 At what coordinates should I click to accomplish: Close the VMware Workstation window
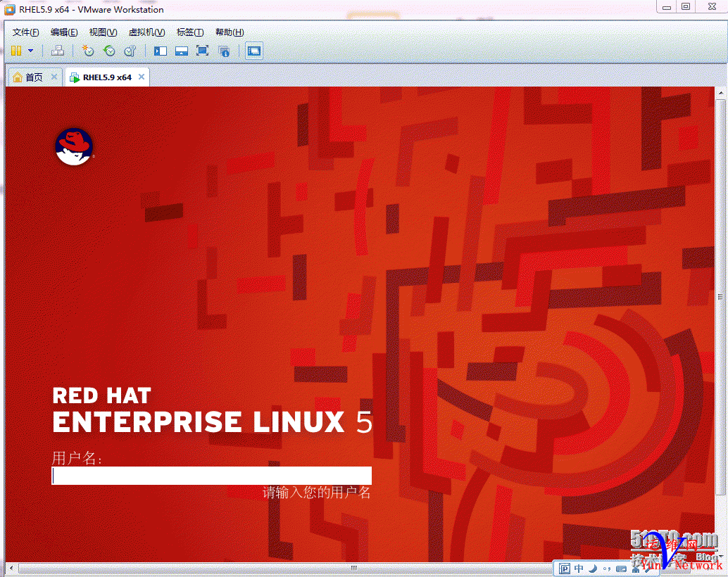(x=712, y=7)
